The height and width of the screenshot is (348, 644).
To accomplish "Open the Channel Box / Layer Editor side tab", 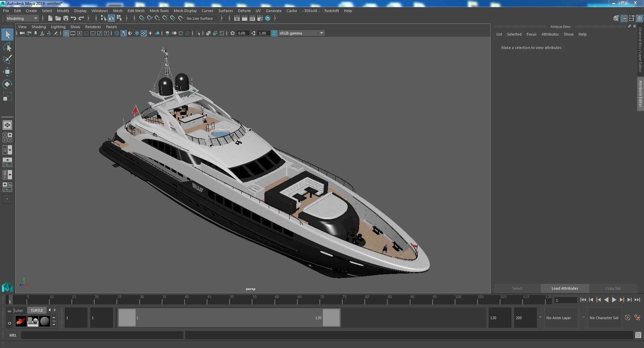I will (640, 50).
